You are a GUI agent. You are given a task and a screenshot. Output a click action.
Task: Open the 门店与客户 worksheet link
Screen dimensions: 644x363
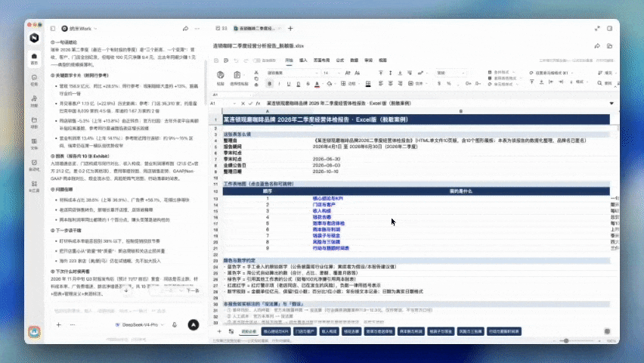click(324, 205)
